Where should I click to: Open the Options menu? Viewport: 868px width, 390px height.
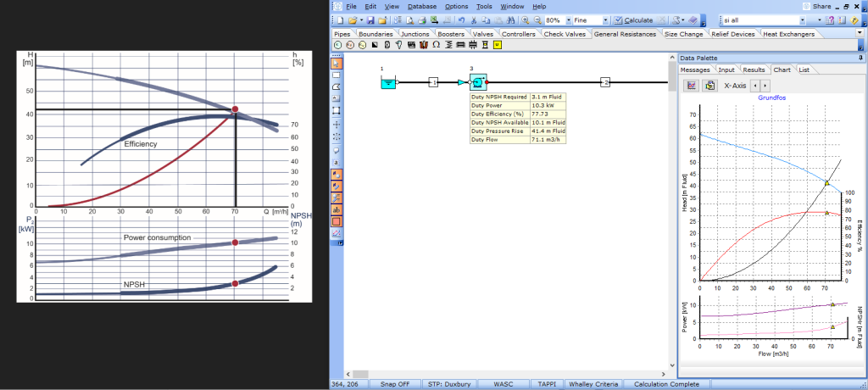coord(456,6)
